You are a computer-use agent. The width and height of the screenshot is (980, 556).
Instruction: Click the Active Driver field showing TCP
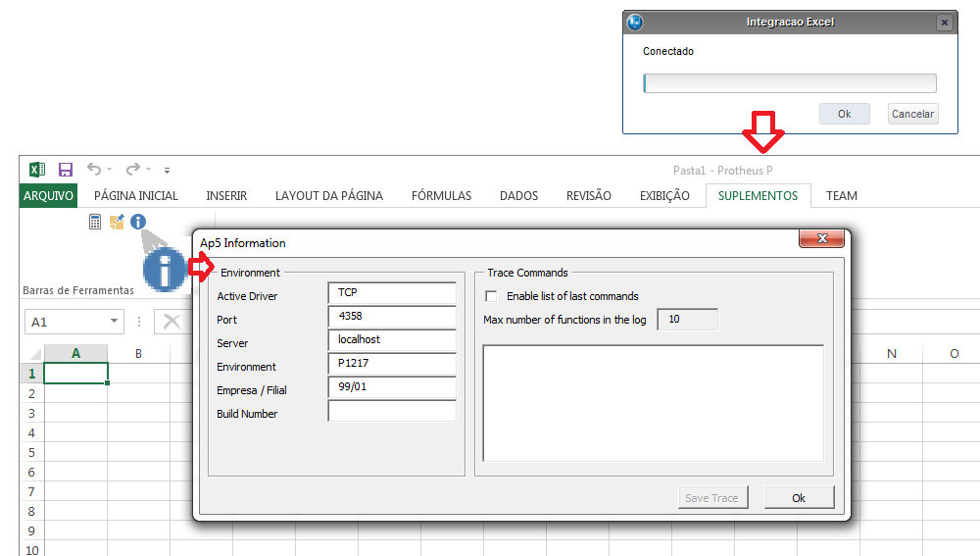393,292
